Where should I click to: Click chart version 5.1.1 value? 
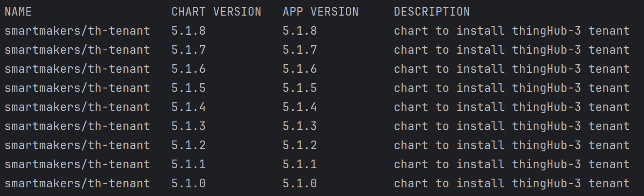[189, 164]
